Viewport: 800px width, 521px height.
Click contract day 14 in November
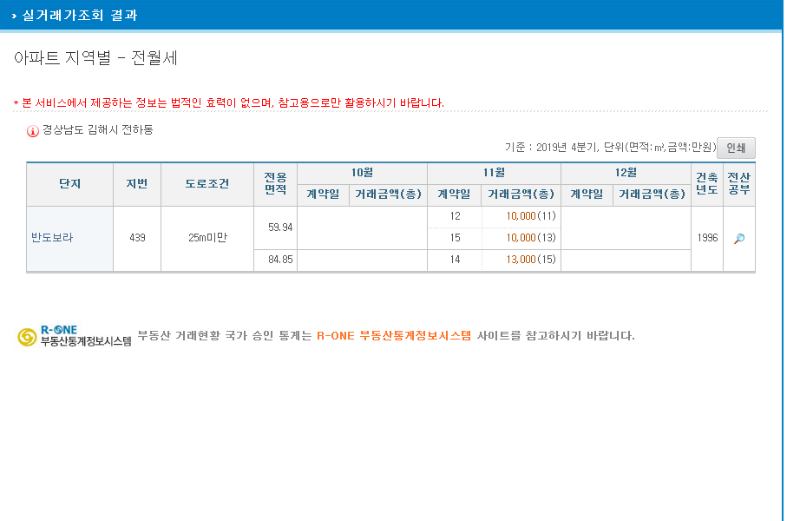(455, 260)
